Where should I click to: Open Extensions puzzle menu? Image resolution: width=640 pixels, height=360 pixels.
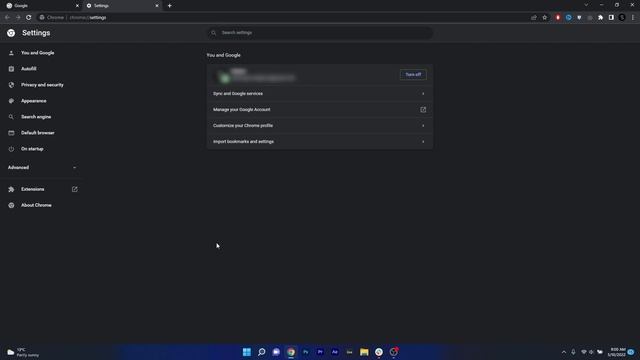[x=600, y=18]
